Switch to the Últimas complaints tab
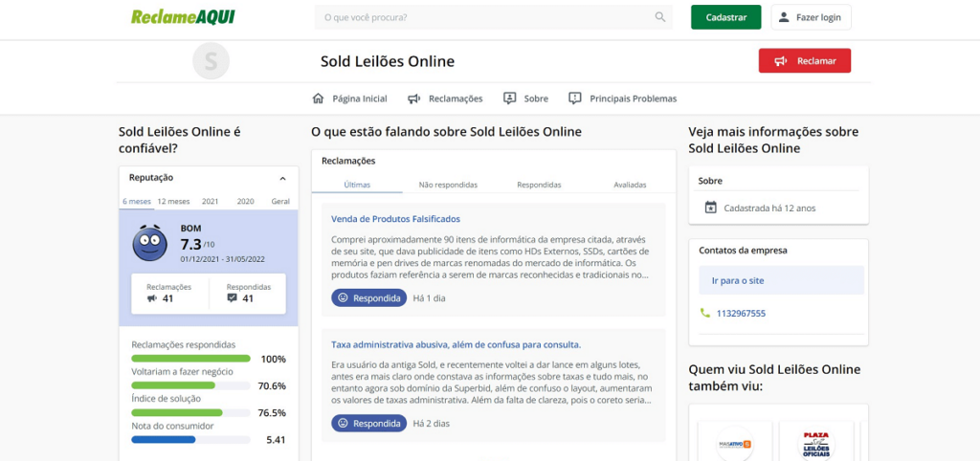 point(357,185)
